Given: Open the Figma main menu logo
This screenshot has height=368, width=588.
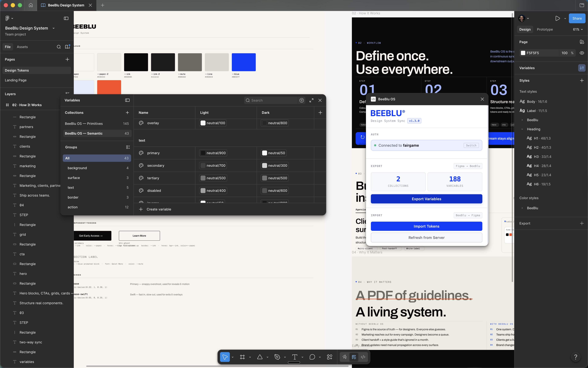Looking at the screenshot, I should 7,18.
